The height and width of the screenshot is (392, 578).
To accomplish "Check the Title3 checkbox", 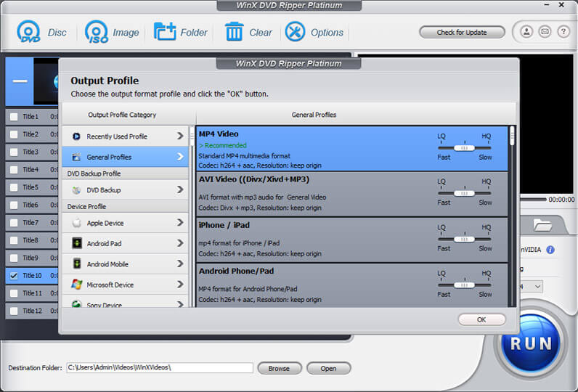I will coord(14,152).
